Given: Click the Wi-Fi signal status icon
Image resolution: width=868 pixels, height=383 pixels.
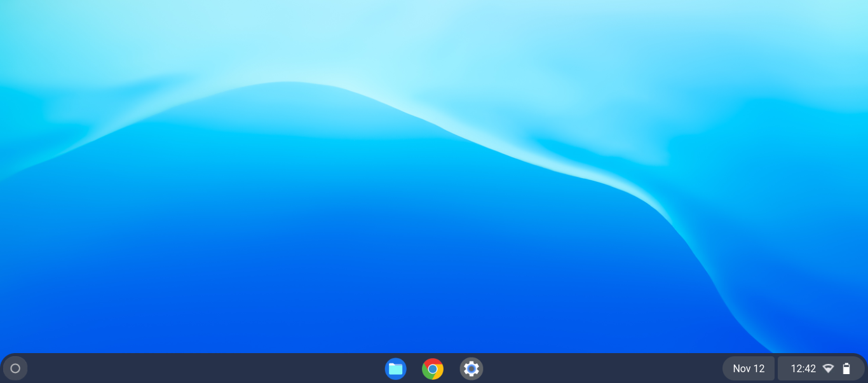Looking at the screenshot, I should 828,368.
